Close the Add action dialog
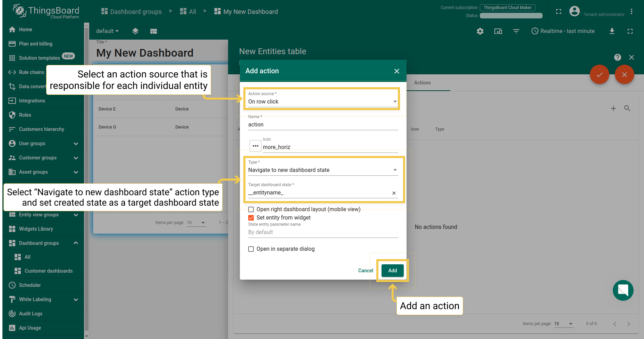 coord(397,71)
